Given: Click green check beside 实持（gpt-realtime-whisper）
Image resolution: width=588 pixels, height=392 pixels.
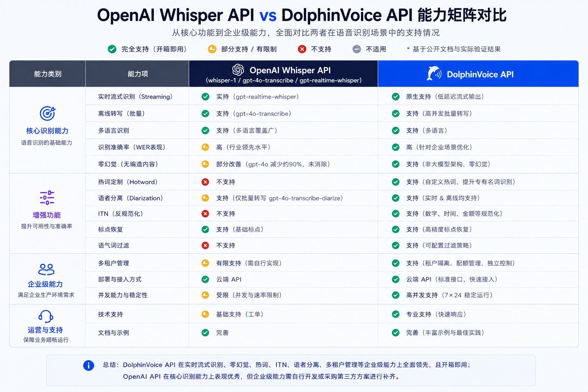Looking at the screenshot, I should click(205, 96).
